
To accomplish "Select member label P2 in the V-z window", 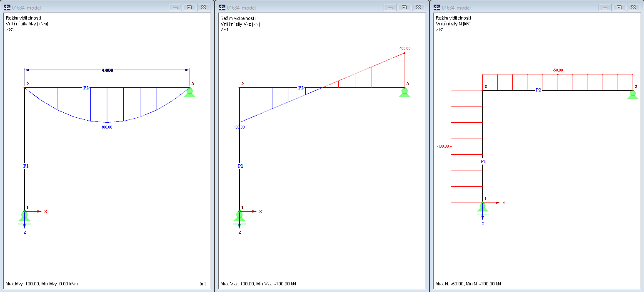I will (301, 88).
